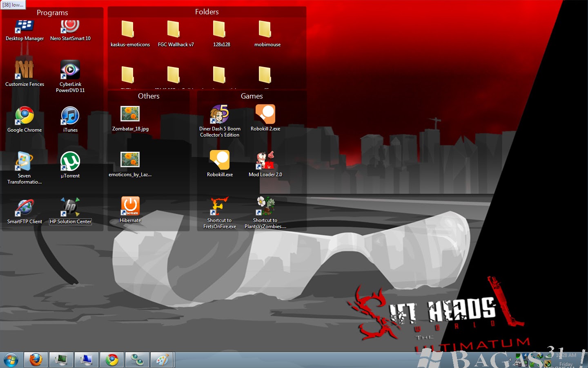Launch iTunes desktop icon

pyautogui.click(x=70, y=115)
